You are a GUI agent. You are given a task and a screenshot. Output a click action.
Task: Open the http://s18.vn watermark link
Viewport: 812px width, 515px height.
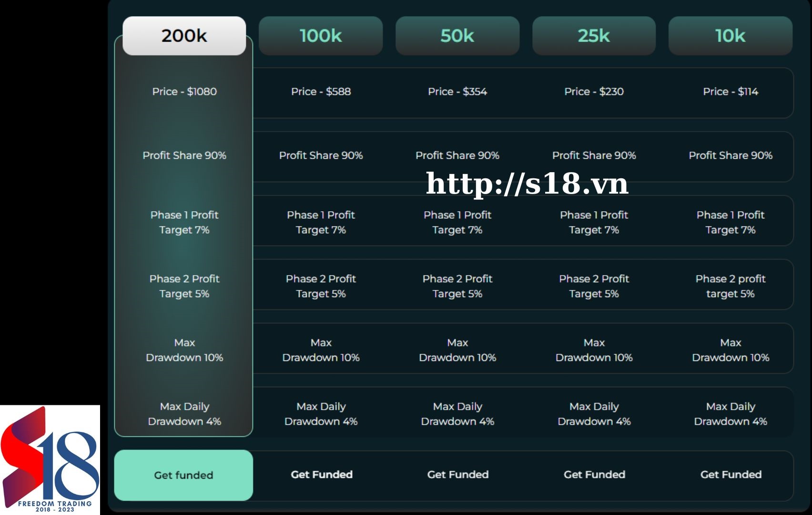(527, 184)
